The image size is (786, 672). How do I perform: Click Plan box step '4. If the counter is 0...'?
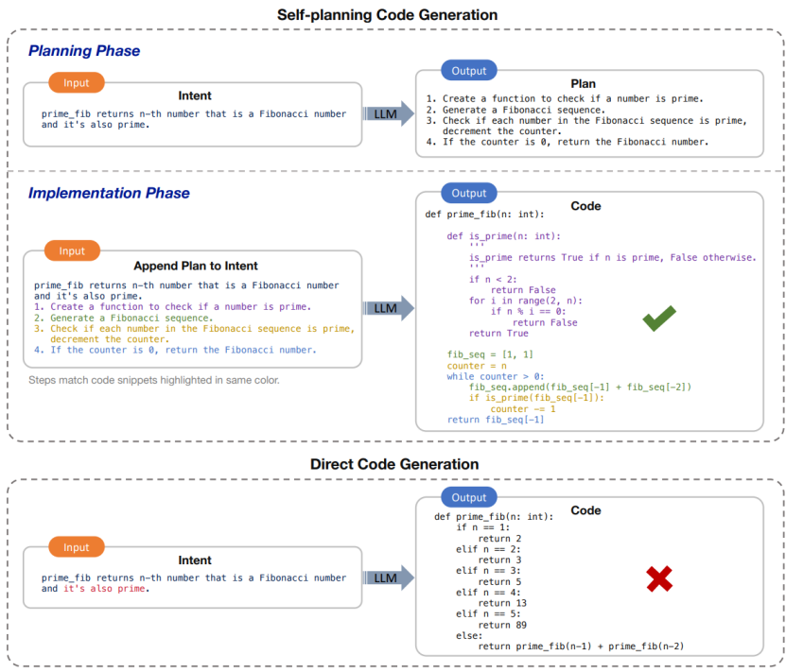(568, 142)
